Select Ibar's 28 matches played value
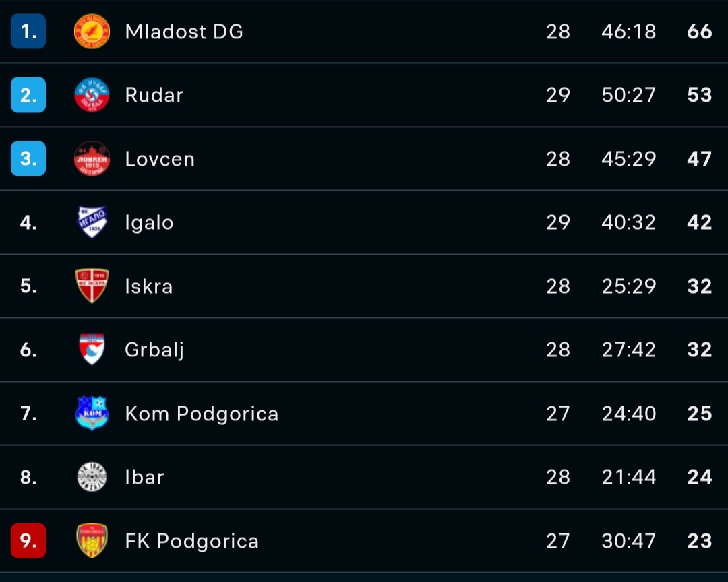Screen dimensions: 728x582 tap(558, 477)
